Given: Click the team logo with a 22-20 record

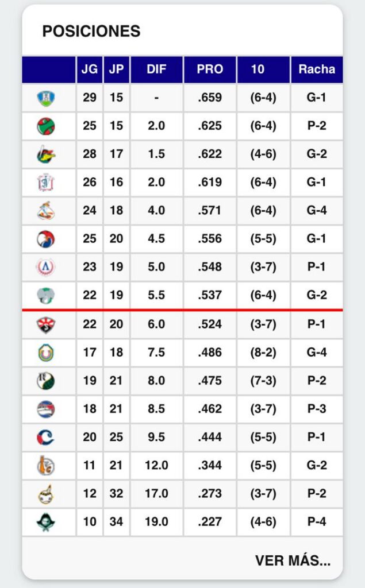Looking at the screenshot, I should click(x=46, y=325).
